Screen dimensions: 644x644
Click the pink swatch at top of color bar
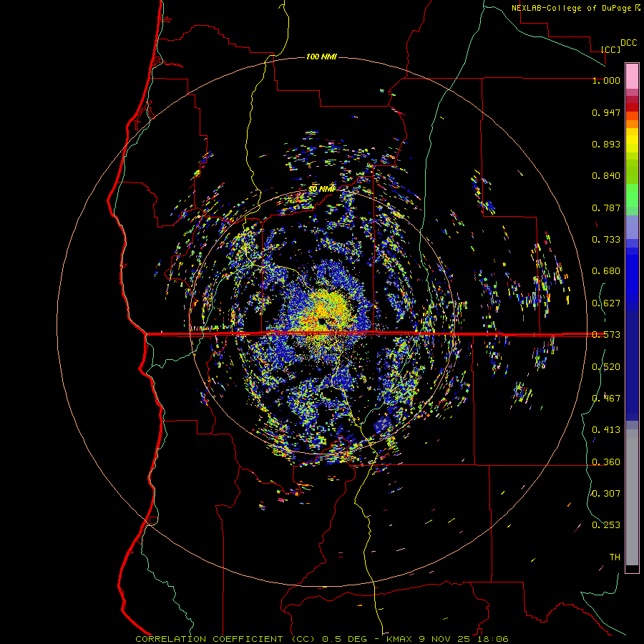(x=632, y=77)
